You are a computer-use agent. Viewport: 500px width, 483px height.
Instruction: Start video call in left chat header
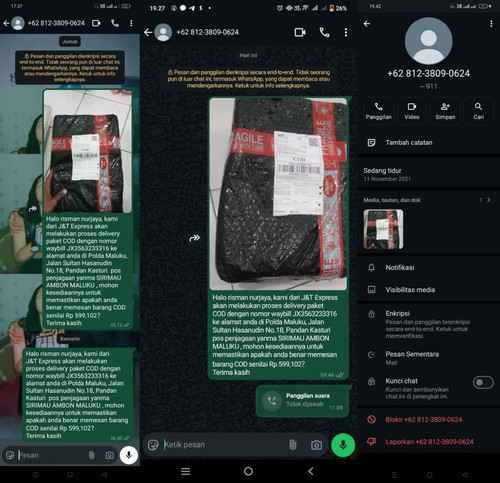tap(96, 23)
